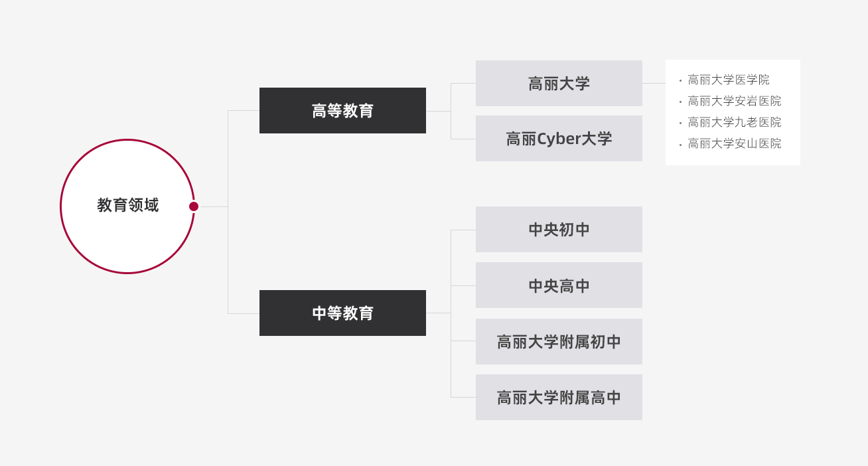Select the 教育领域 circle node
The height and width of the screenshot is (466, 868).
[x=127, y=206]
